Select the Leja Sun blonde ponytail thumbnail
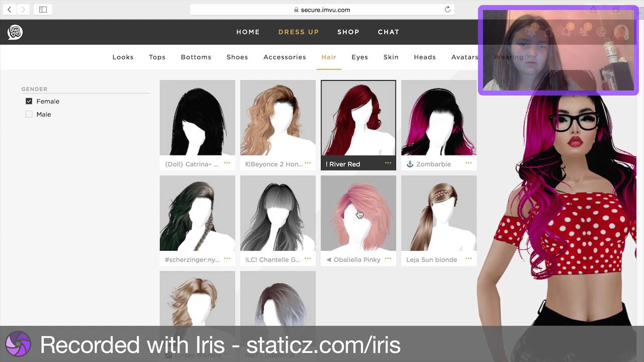 439,213
